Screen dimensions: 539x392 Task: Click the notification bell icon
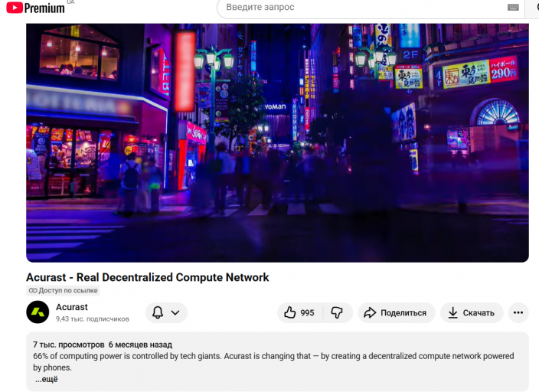pos(158,312)
